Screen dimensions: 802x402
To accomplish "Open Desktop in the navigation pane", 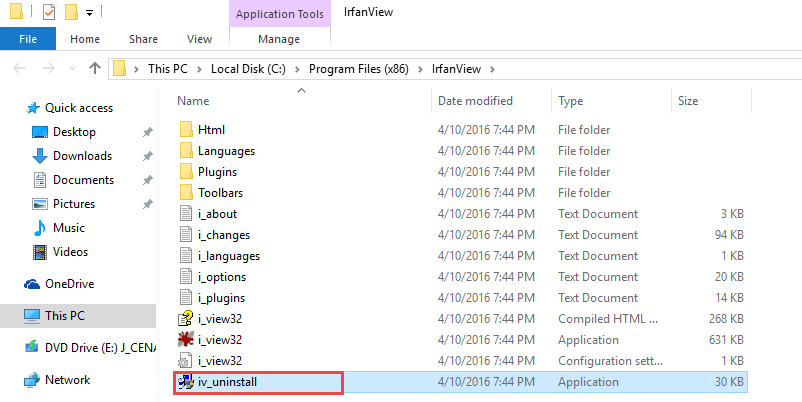I will click(x=74, y=132).
